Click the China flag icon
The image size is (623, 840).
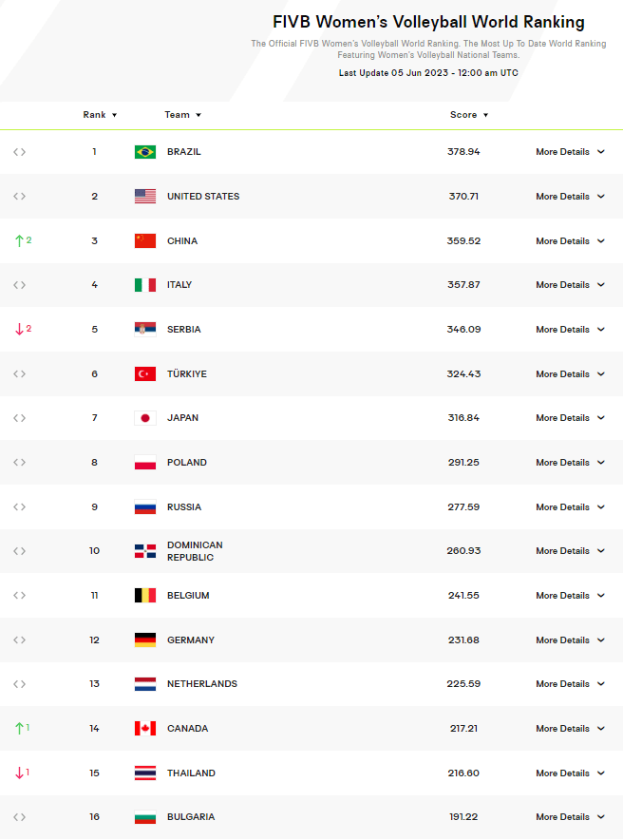point(144,241)
